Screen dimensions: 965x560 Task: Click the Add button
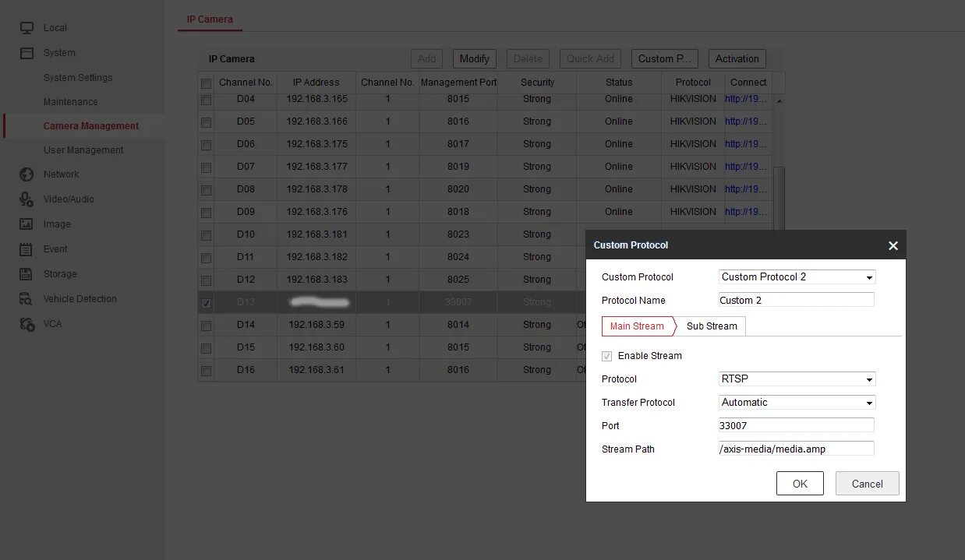coord(427,58)
